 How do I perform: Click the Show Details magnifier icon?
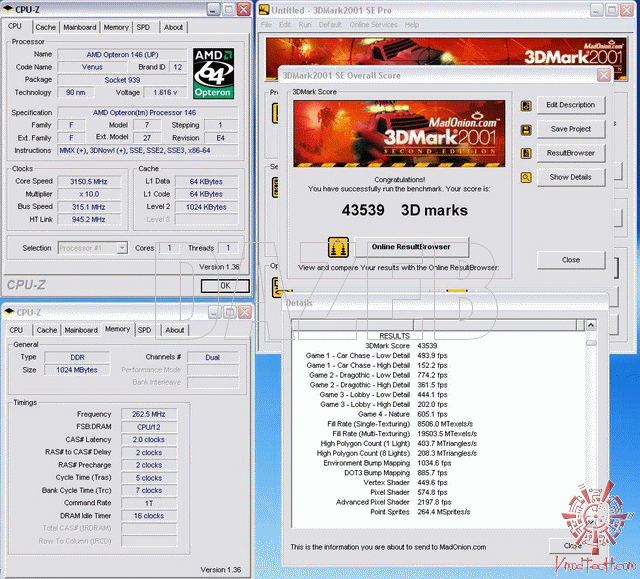[526, 177]
